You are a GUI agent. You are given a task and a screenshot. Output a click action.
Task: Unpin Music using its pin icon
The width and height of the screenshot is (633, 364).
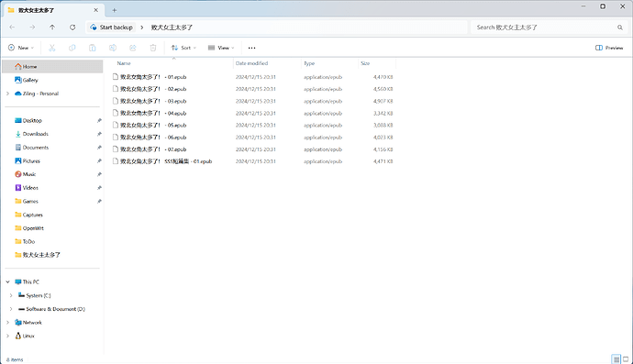coord(99,174)
